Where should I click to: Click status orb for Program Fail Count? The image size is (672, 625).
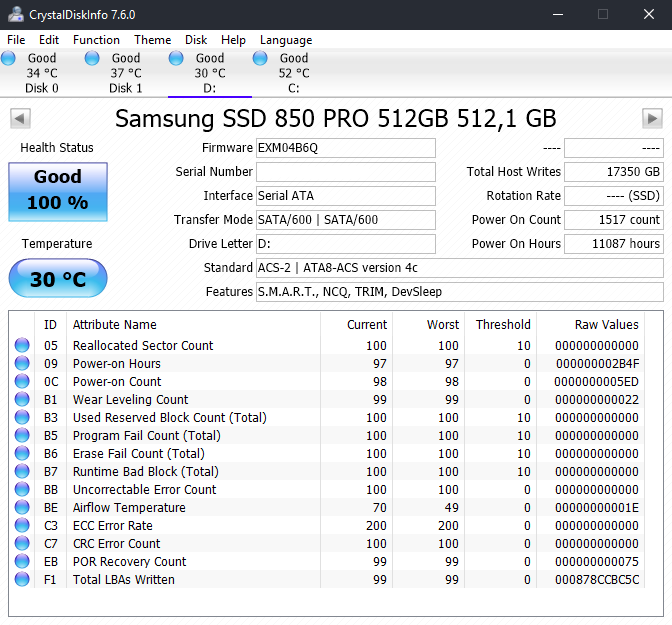pyautogui.click(x=22, y=435)
